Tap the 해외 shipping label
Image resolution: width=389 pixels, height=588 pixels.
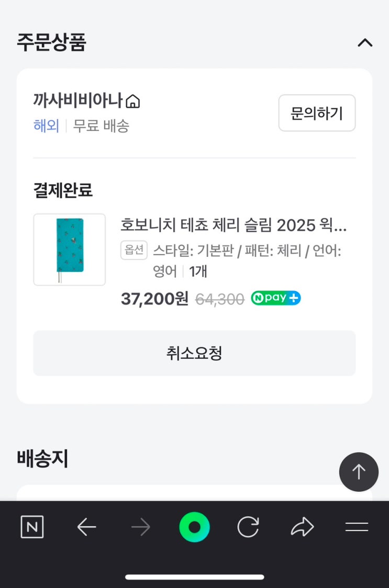click(x=46, y=126)
